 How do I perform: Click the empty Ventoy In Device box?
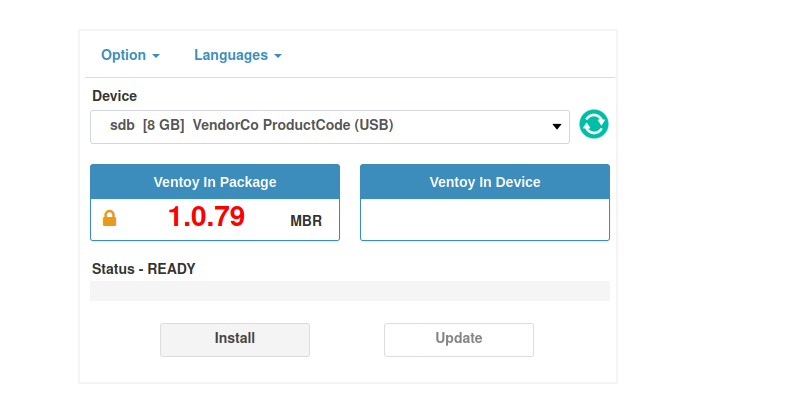(485, 219)
